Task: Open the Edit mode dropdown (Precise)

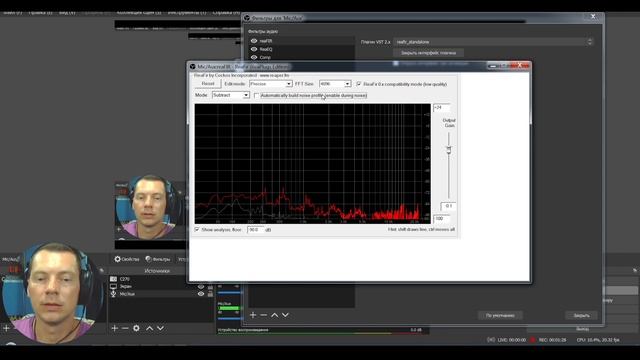Action: click(270, 84)
